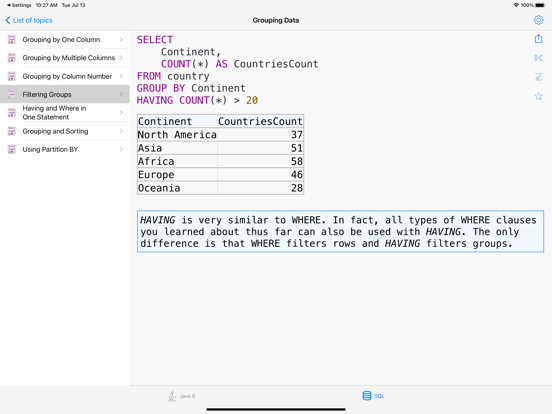Tap the HAVING explanation text box
Screen dimensions: 552x414
tap(340, 231)
